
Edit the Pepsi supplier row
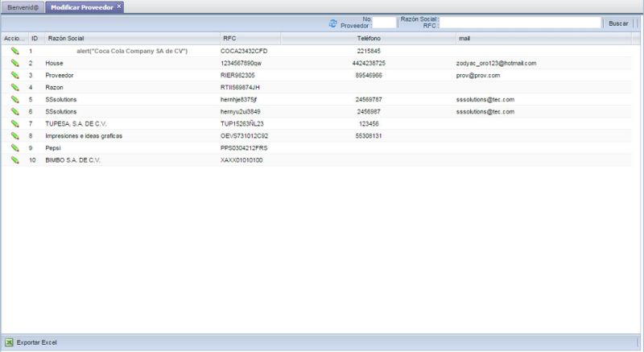pos(14,148)
